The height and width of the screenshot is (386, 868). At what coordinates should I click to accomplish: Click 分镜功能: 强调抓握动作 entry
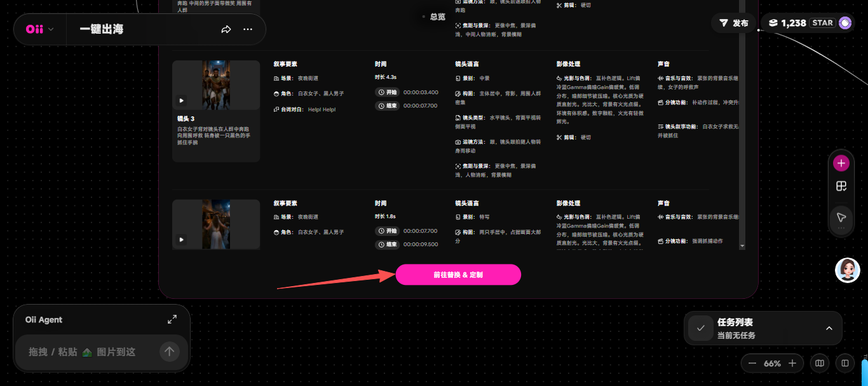690,241
